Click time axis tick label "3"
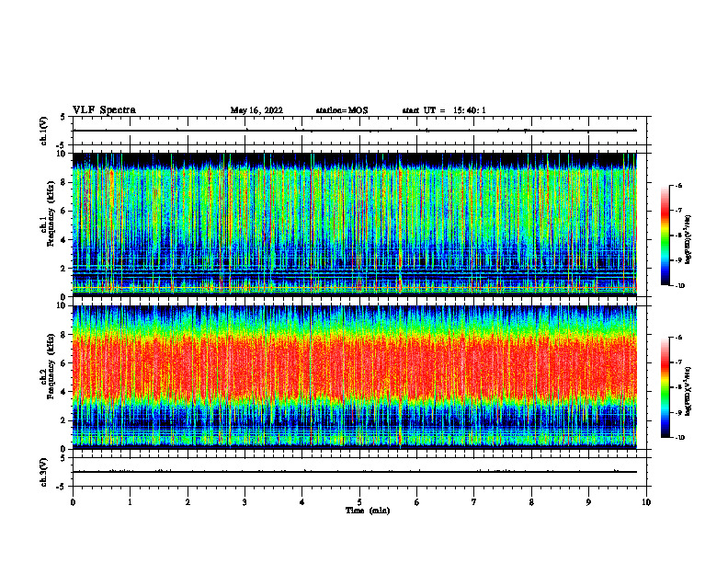 coord(245,502)
